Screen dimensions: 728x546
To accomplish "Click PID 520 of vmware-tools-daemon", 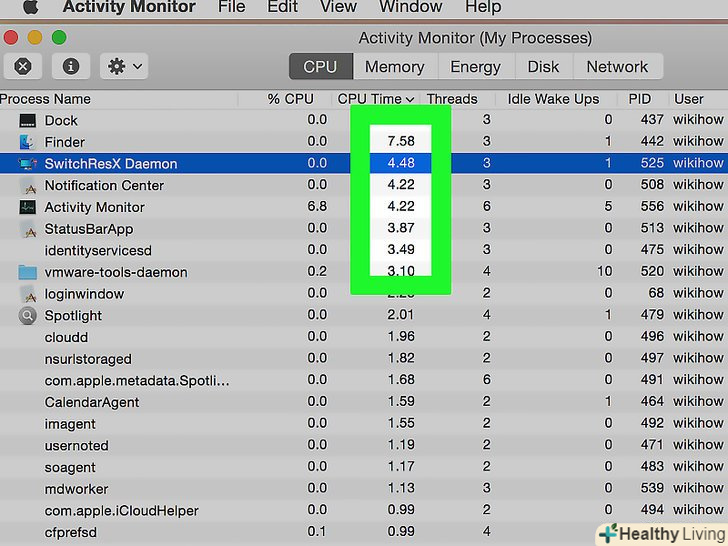I will [652, 271].
